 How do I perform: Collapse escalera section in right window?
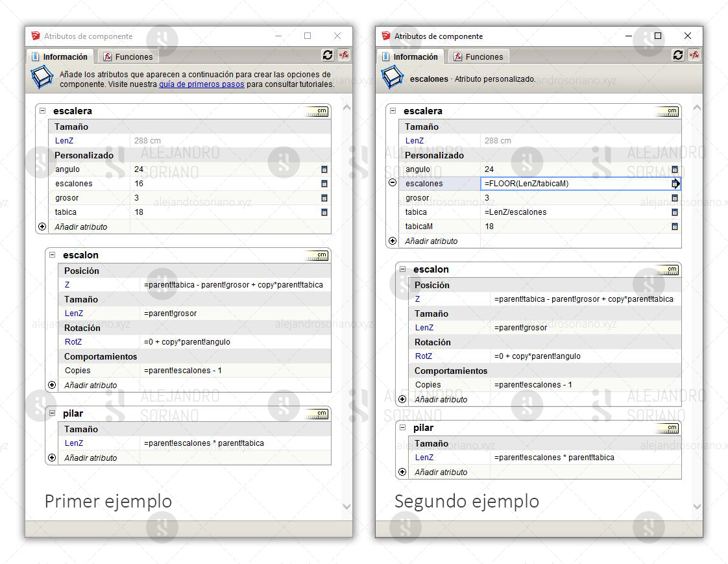(x=393, y=111)
